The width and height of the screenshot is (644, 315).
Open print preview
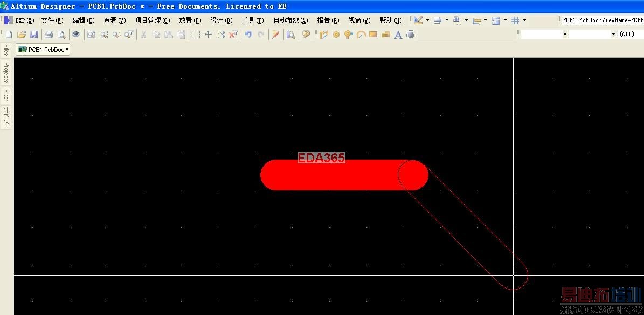[x=61, y=35]
